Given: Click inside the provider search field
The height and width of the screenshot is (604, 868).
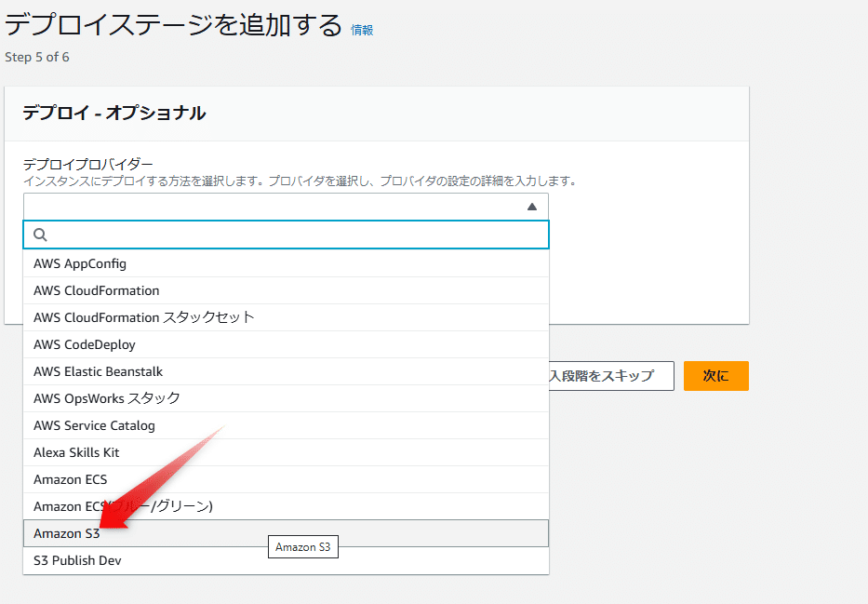Looking at the screenshot, I should (x=279, y=235).
